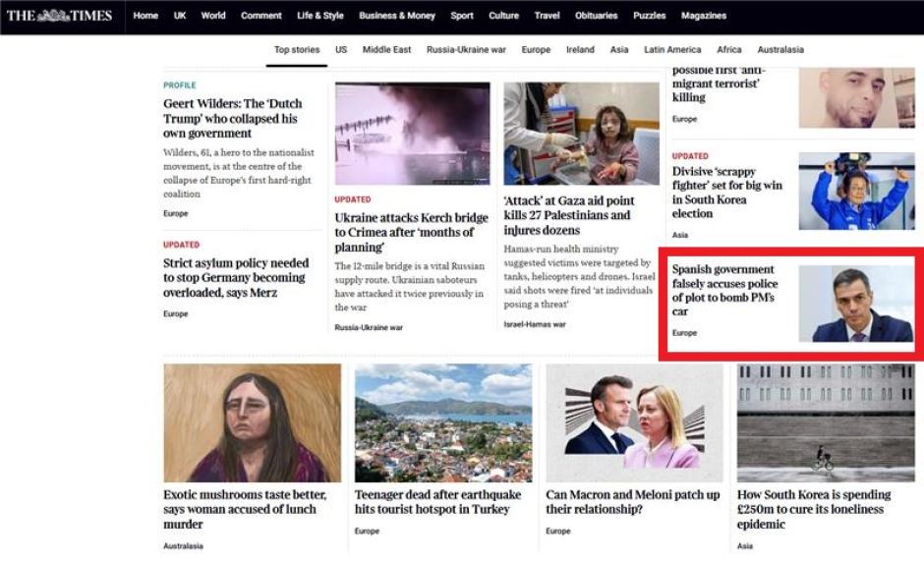Click Wilders story summary paragraph
This screenshot has height=561, width=924.
239,173
